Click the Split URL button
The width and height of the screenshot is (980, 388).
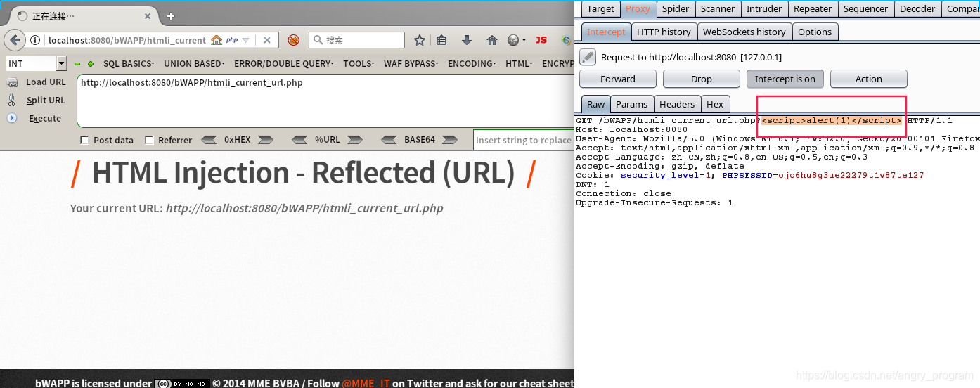[x=46, y=100]
